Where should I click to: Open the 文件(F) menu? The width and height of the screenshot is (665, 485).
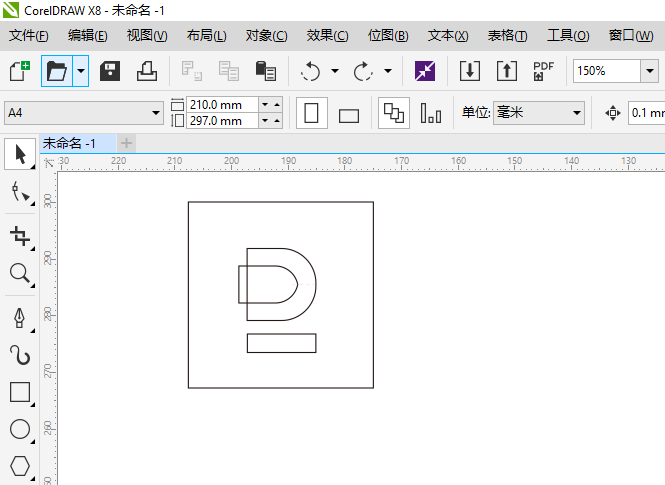point(29,36)
